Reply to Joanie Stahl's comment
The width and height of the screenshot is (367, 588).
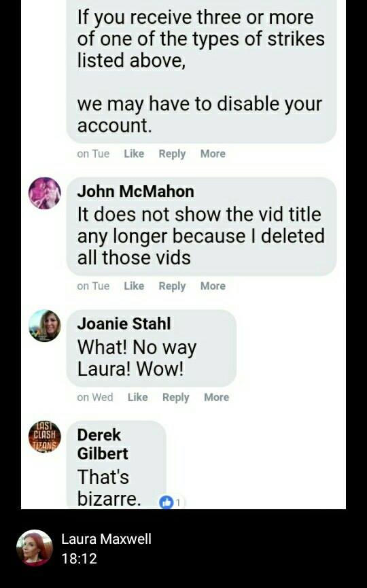[x=176, y=398]
